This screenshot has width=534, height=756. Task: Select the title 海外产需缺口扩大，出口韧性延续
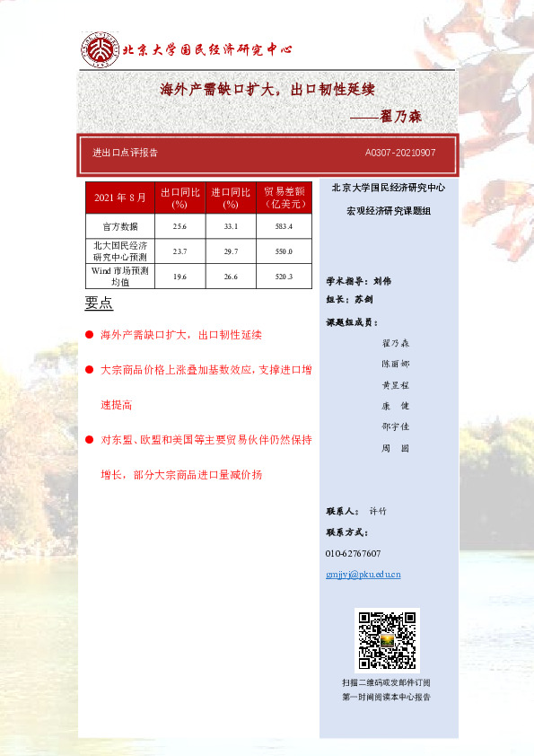point(267,89)
